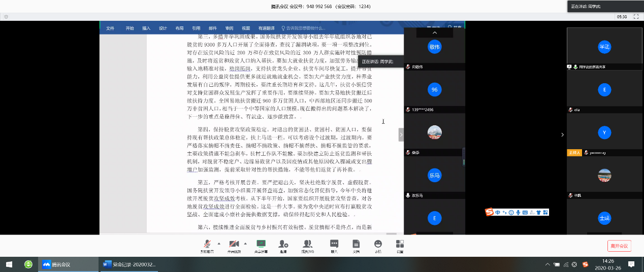The width and height of the screenshot is (644, 272).
Task: Open the meeting settings icon
Action: click(x=400, y=245)
